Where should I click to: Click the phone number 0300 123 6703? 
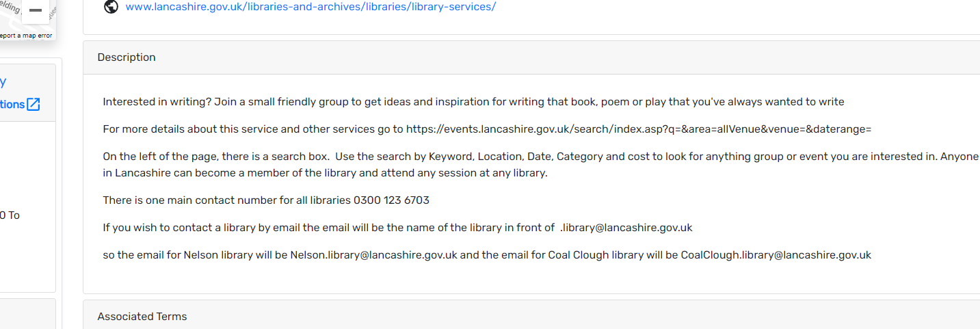tap(391, 200)
